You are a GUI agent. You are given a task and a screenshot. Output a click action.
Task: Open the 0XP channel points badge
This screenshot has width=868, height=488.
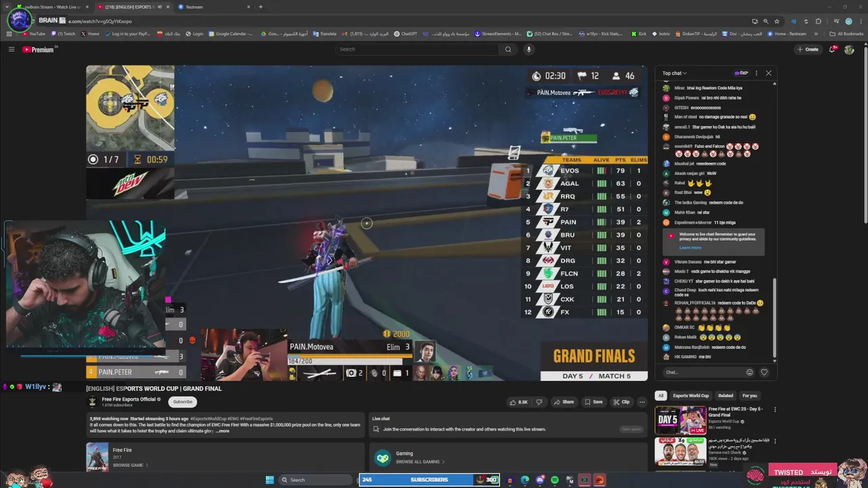coord(741,73)
